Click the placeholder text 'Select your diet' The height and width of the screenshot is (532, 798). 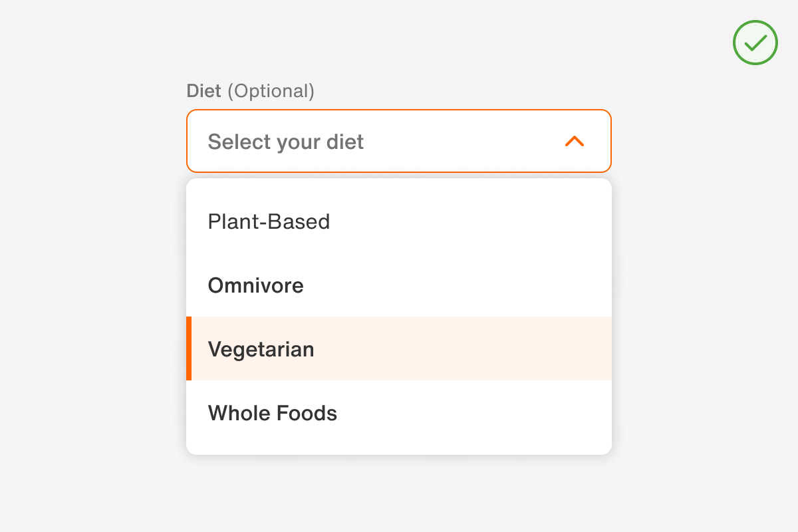pos(285,142)
